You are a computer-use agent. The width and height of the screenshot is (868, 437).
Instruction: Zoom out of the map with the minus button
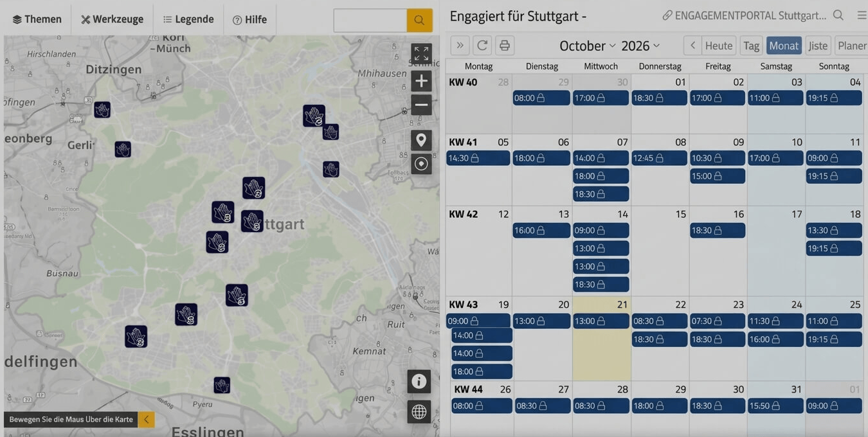421,105
